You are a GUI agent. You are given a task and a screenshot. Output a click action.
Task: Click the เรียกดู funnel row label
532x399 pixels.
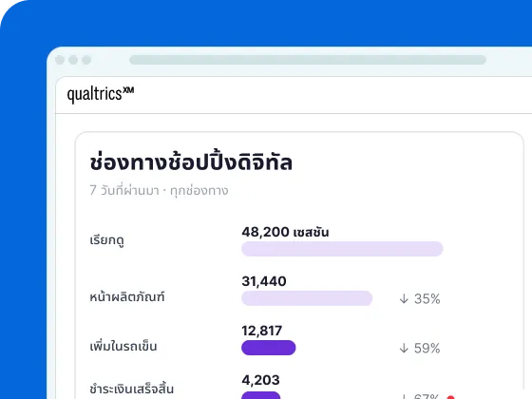tap(106, 240)
